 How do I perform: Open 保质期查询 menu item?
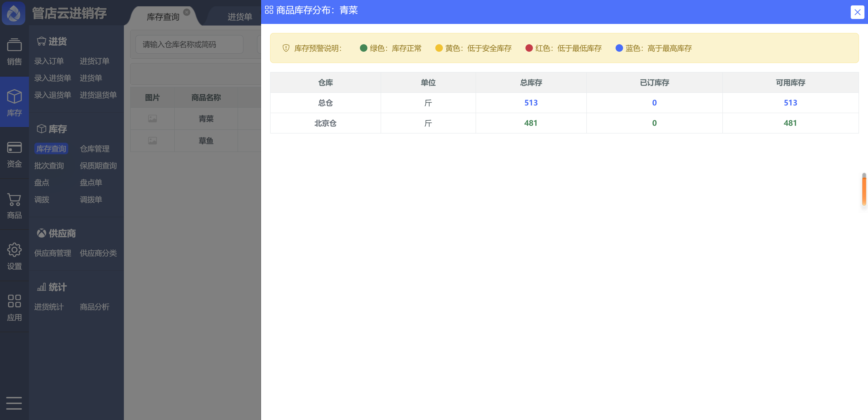(x=98, y=166)
